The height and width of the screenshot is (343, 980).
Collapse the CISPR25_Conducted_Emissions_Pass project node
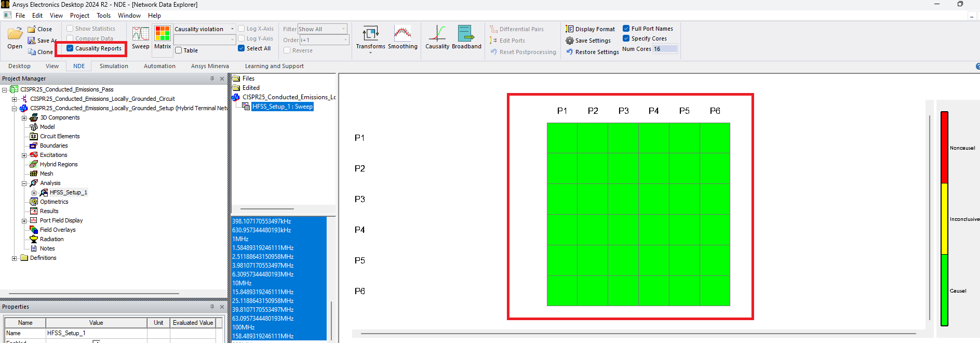pyautogui.click(x=5, y=89)
